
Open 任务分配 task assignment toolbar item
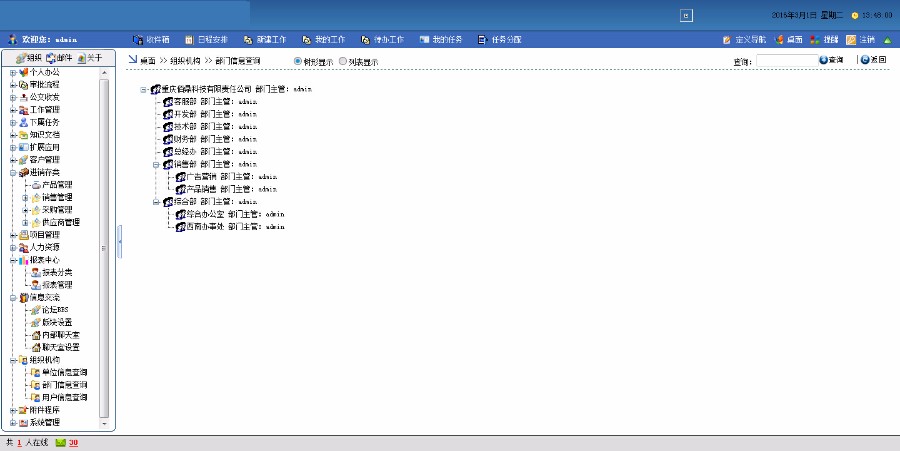500,40
